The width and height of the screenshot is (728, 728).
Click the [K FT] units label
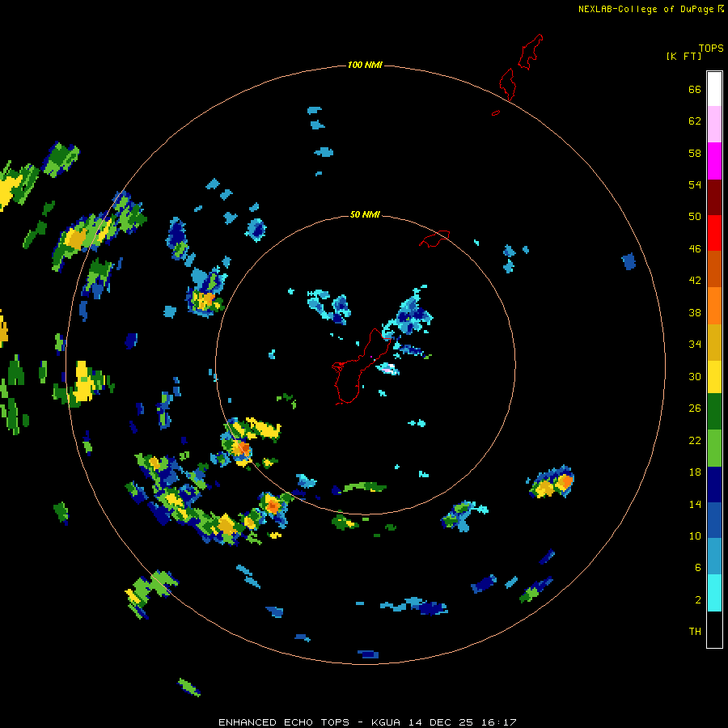(x=684, y=56)
